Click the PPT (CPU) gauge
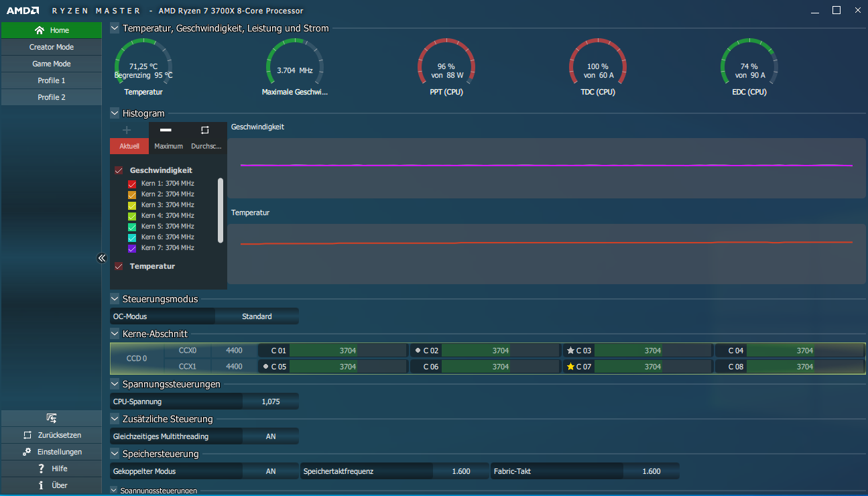 tap(446, 67)
